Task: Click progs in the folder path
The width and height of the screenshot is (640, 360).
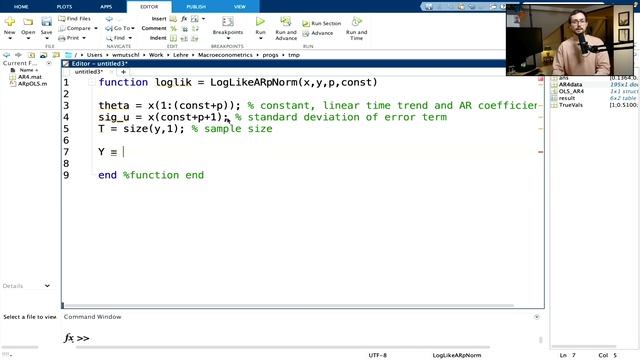Action: click(x=270, y=55)
